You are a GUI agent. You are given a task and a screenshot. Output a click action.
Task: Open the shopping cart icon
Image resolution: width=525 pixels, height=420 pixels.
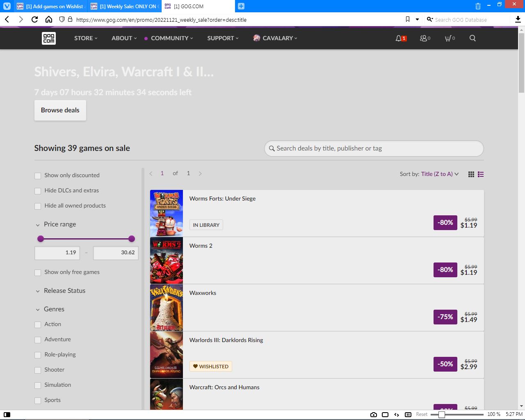[x=448, y=38]
